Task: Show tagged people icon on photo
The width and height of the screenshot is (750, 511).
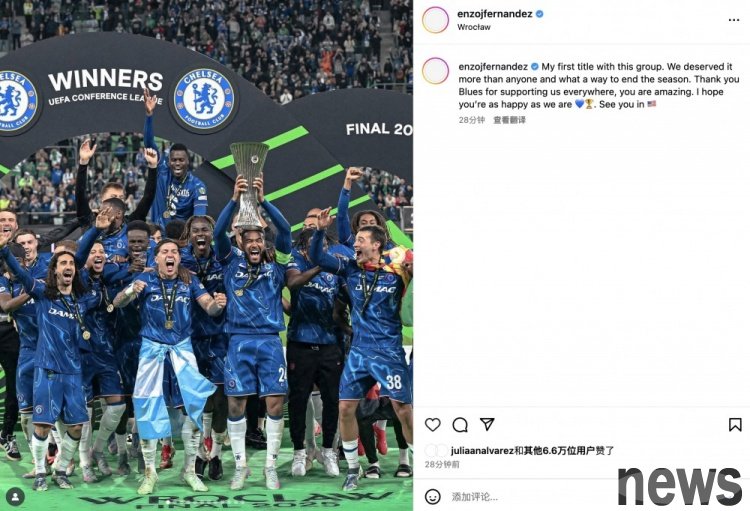Action: tap(15, 497)
